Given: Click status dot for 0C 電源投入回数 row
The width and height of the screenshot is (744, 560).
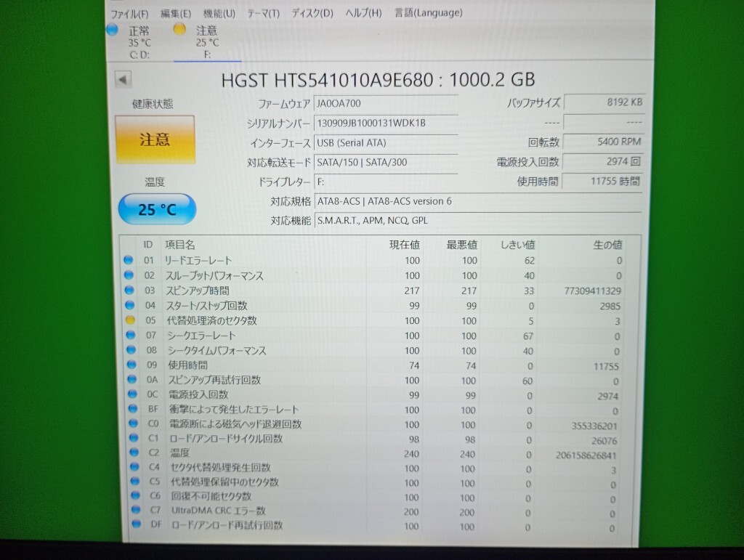Looking at the screenshot, I should point(132,394).
